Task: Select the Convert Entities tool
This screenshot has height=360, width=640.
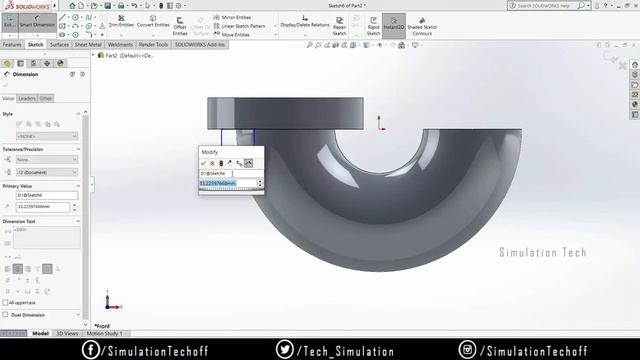Action: coord(153,22)
